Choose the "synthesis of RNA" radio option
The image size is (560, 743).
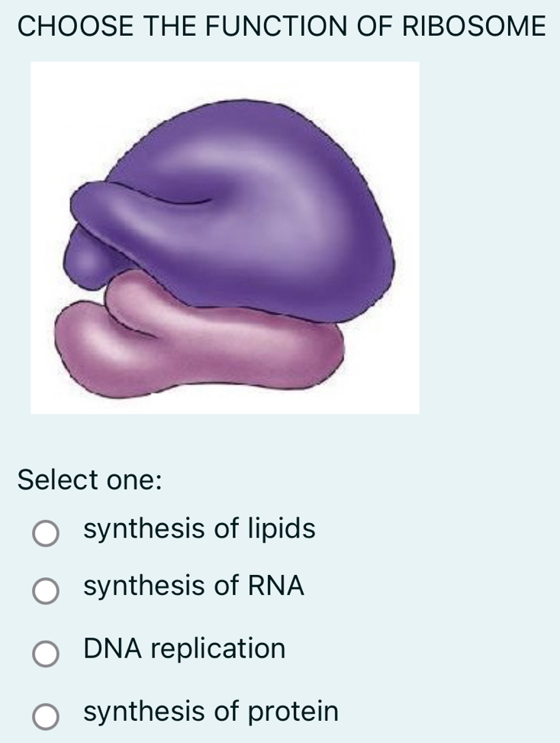45,590
